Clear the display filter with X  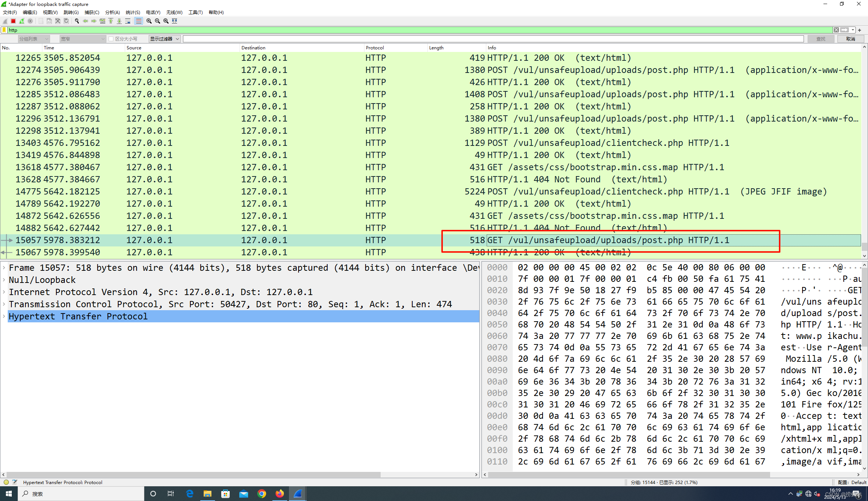(836, 30)
